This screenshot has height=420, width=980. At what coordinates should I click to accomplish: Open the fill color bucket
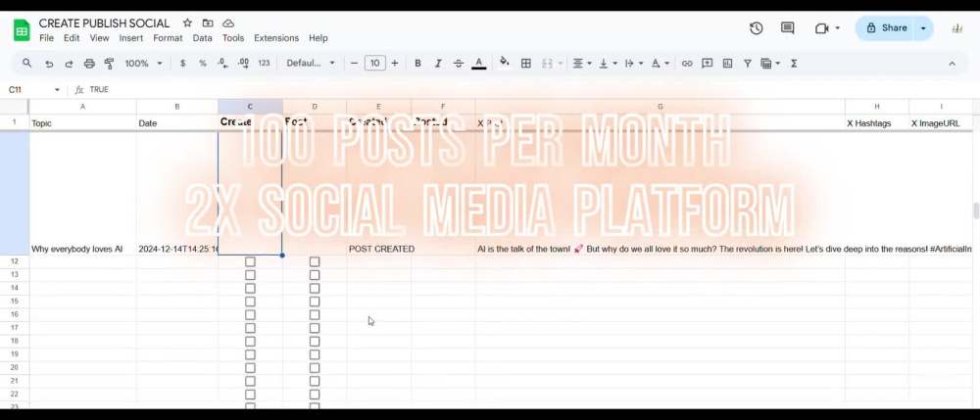[x=505, y=63]
